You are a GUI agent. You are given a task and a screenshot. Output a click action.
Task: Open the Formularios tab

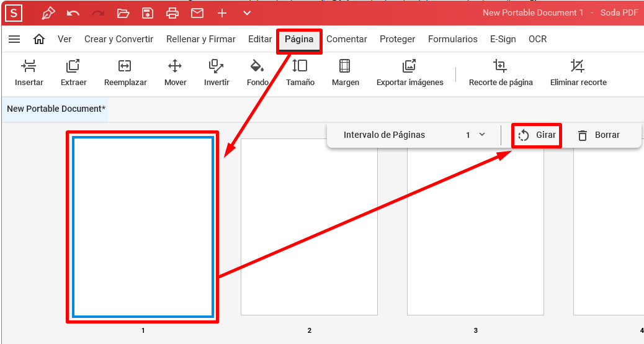[x=453, y=39]
